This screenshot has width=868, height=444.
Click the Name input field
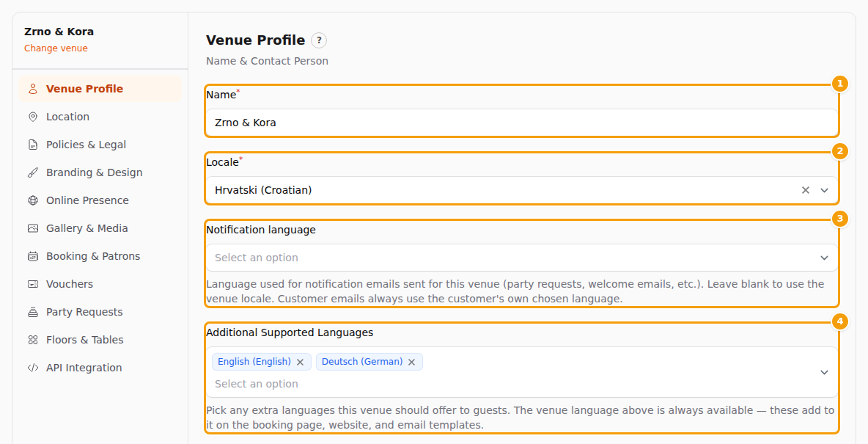tap(521, 123)
